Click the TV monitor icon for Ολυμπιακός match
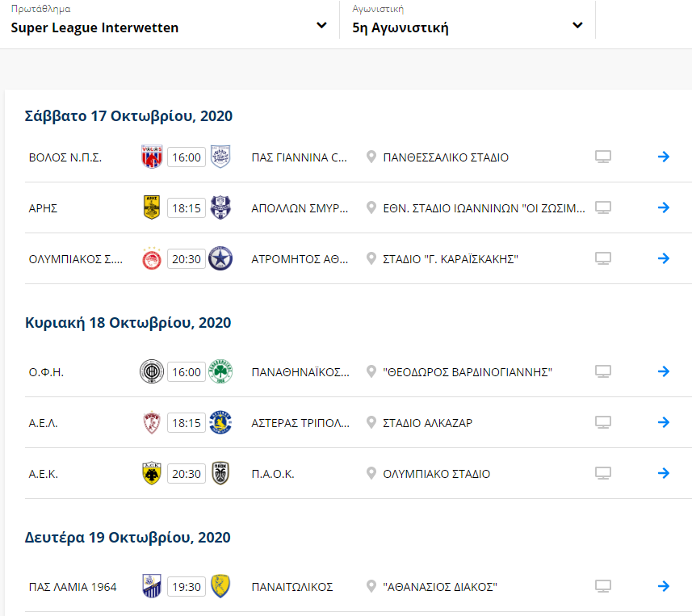This screenshot has height=616, width=692. point(603,258)
